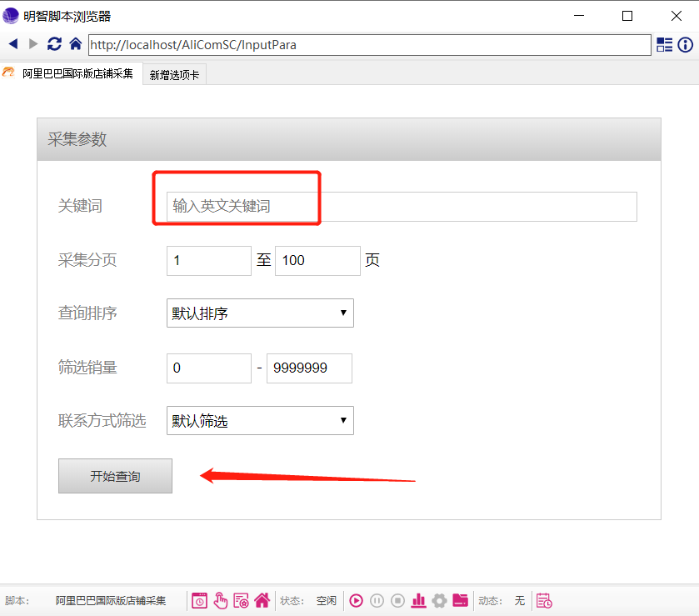699x616 pixels.
Task: Click the maximum sales field showing 9999999
Action: pos(309,368)
